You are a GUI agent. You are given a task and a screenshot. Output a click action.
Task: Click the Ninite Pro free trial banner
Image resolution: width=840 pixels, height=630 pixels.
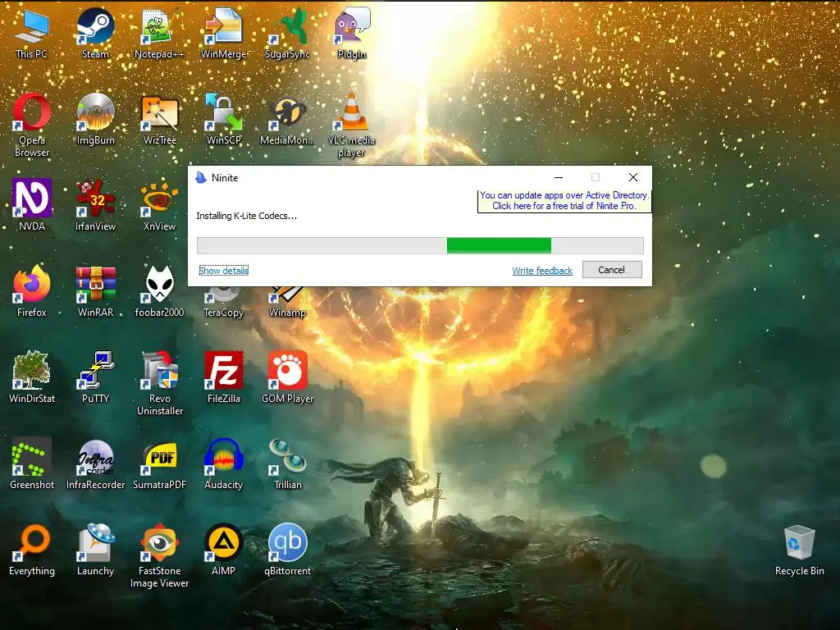coord(564,200)
